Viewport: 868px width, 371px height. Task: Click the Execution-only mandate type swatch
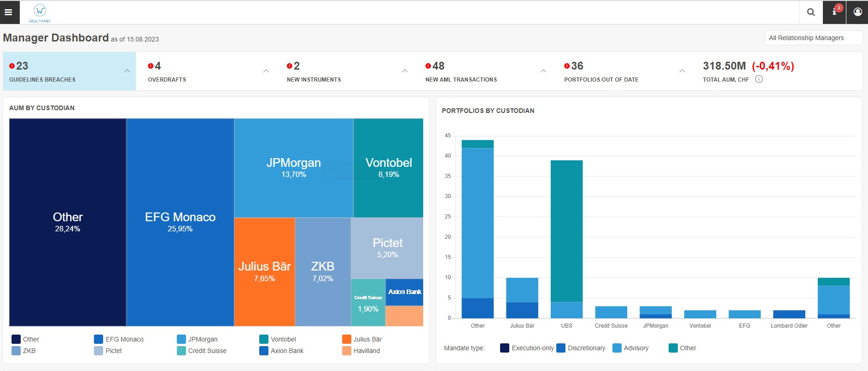(x=505, y=348)
